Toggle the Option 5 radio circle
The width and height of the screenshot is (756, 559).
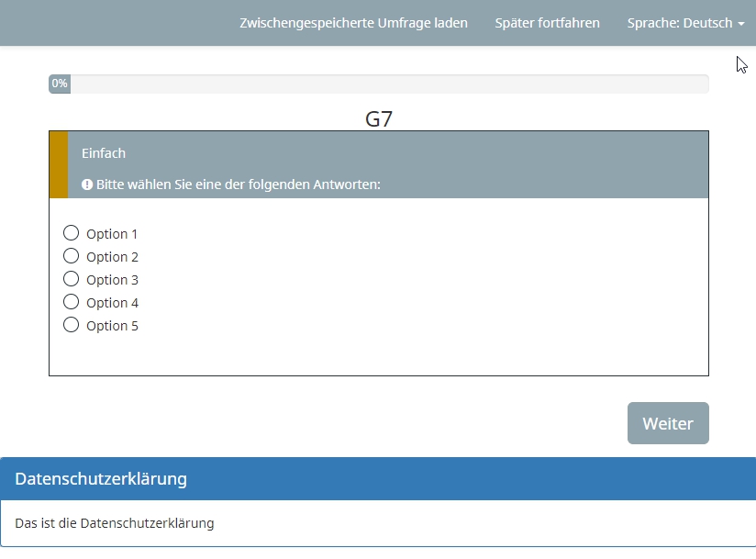71,325
